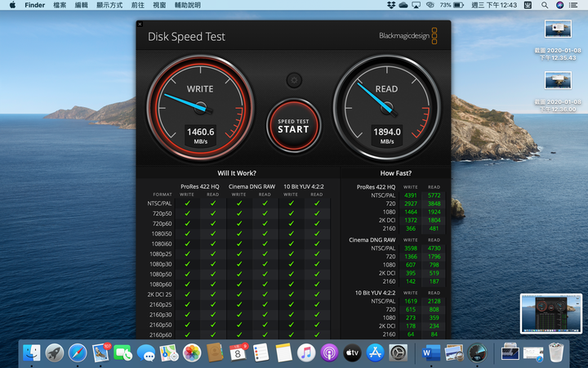Image resolution: width=588 pixels, height=368 pixels.
Task: Open the 編輯 menu
Action: [81, 5]
